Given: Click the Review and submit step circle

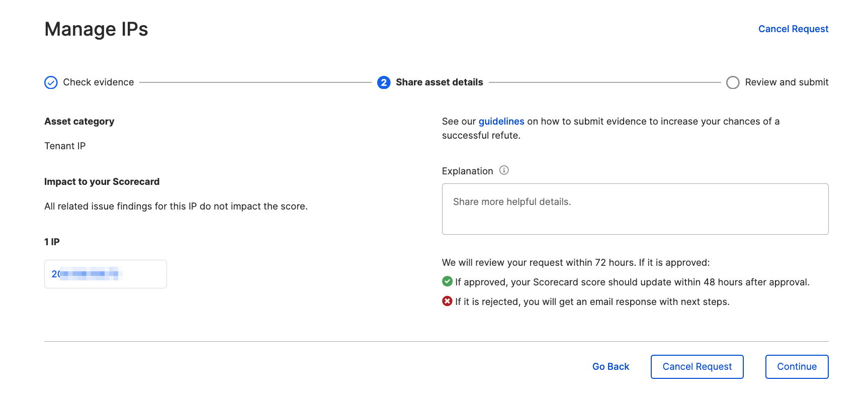Looking at the screenshot, I should point(733,82).
